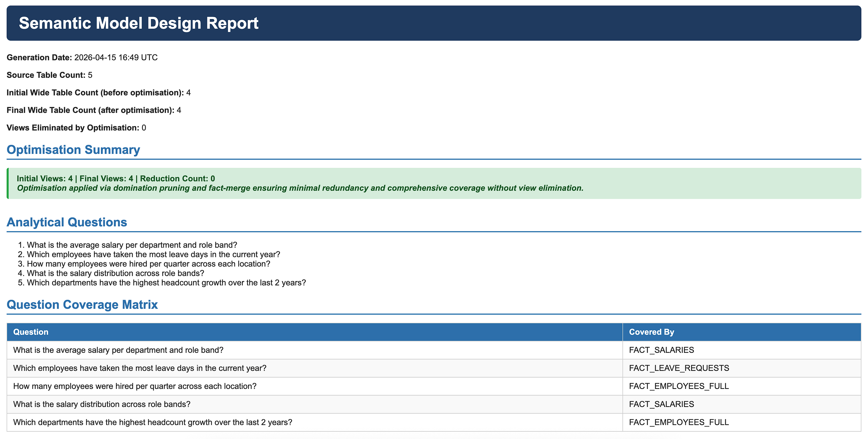Click the "Optimisation Summary" heading
The height and width of the screenshot is (439, 868).
pos(73,150)
